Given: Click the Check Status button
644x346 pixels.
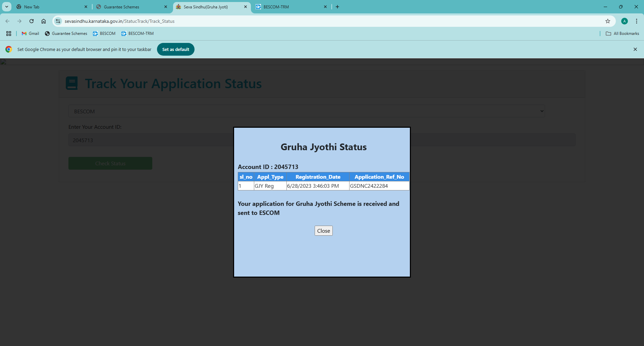Looking at the screenshot, I should tap(110, 163).
